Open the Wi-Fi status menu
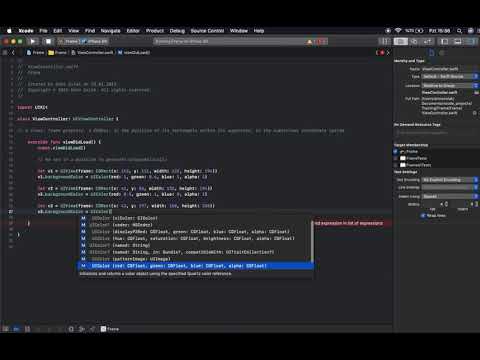The height and width of the screenshot is (360, 480). tap(398, 31)
